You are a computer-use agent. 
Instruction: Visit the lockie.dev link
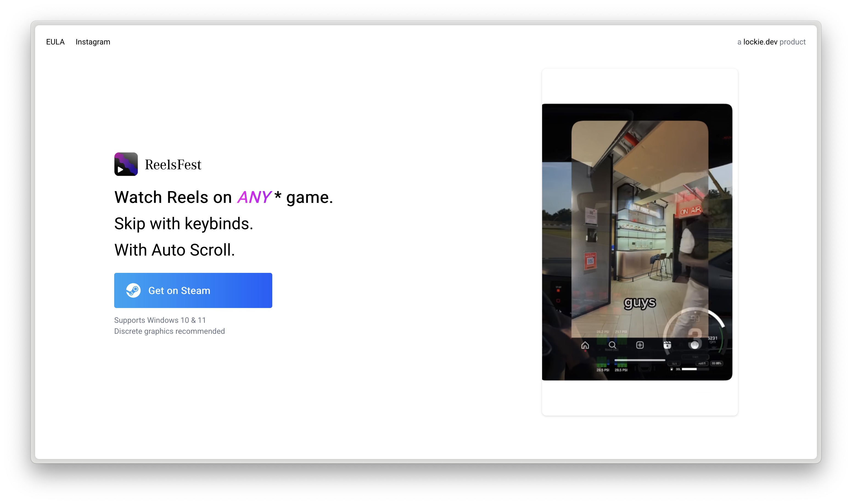coord(760,42)
